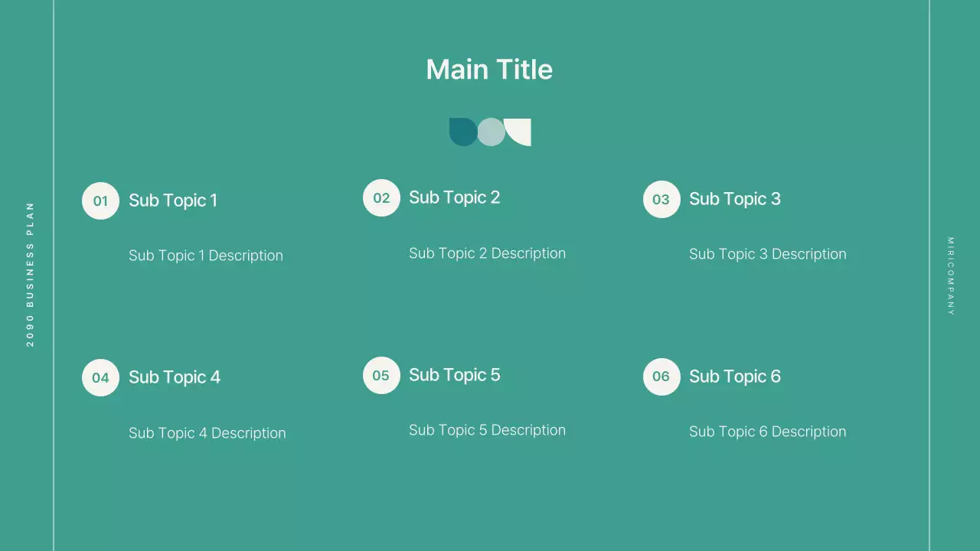Select the 04 number badge
980x551 pixels.
click(100, 378)
